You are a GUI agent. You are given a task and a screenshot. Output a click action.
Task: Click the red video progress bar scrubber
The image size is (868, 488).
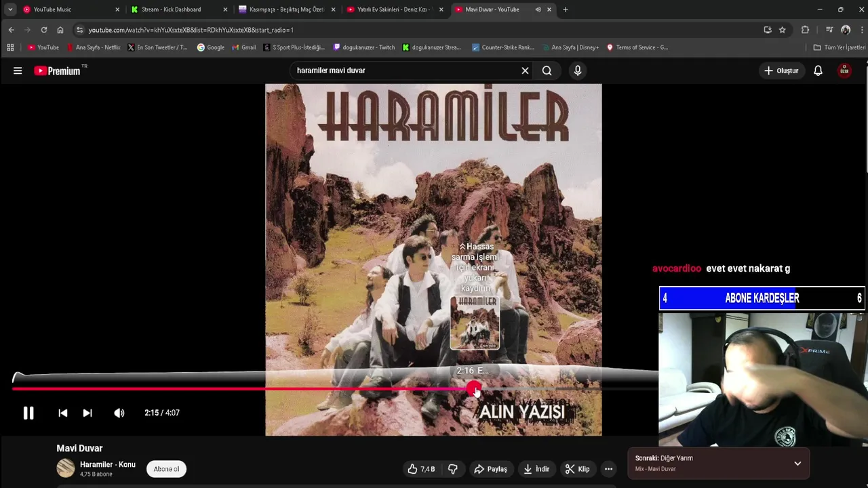click(x=473, y=388)
